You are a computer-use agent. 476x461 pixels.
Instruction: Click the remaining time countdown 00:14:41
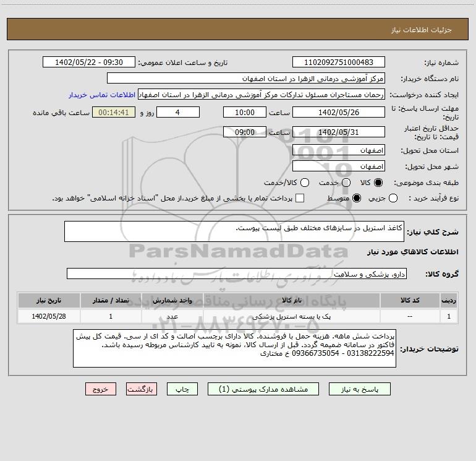pyautogui.click(x=114, y=112)
